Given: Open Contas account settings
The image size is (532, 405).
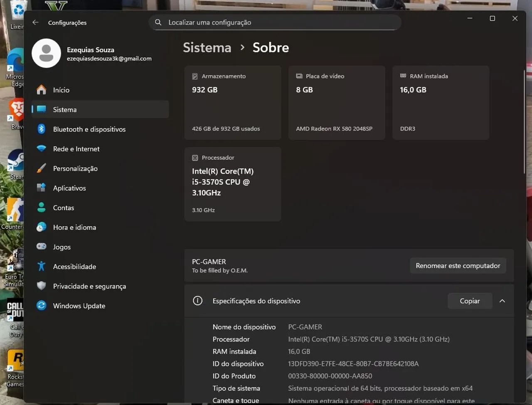Looking at the screenshot, I should point(64,208).
